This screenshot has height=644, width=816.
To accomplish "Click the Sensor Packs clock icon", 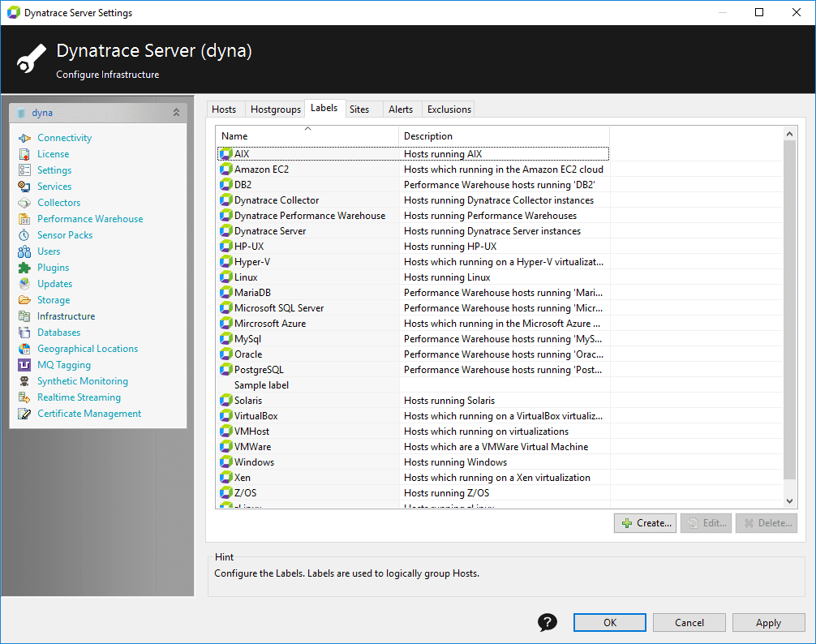I will point(24,235).
